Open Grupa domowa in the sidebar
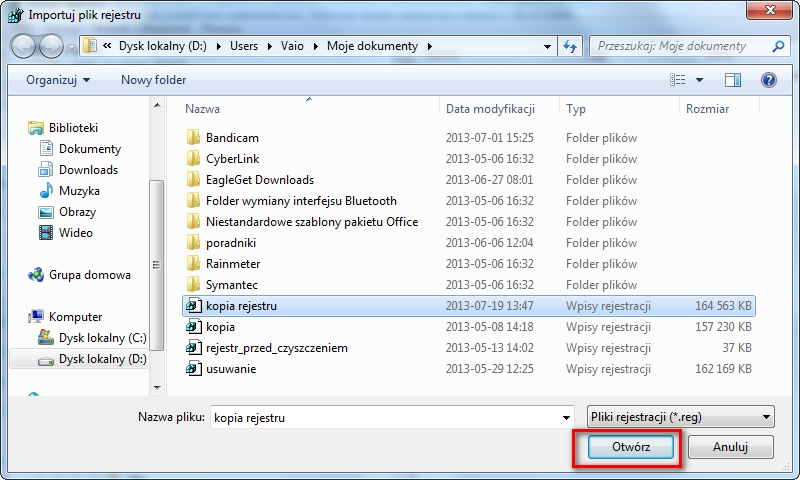Screen dimensions: 800x480 90,275
